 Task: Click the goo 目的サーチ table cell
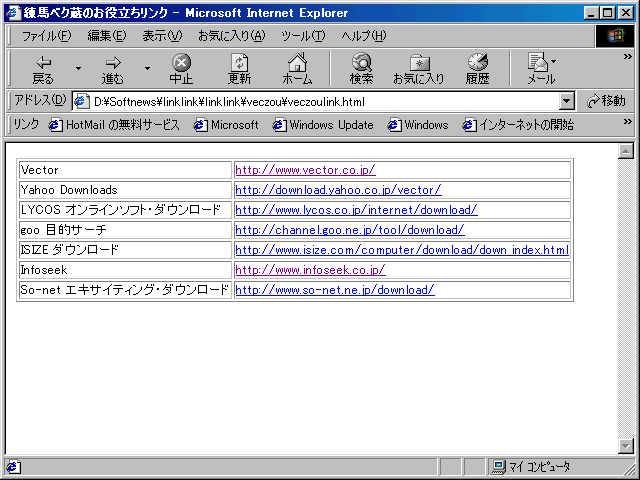point(126,230)
